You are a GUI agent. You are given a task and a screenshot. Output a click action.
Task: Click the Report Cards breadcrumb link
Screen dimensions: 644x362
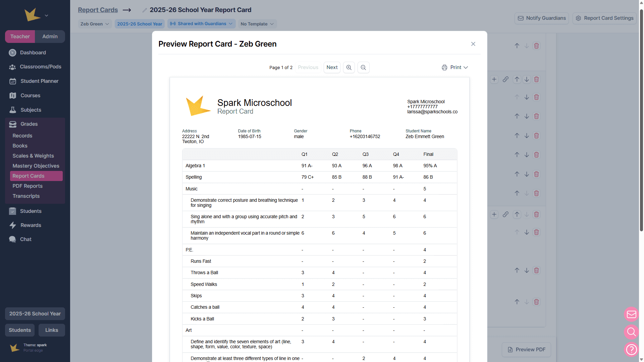click(x=98, y=10)
